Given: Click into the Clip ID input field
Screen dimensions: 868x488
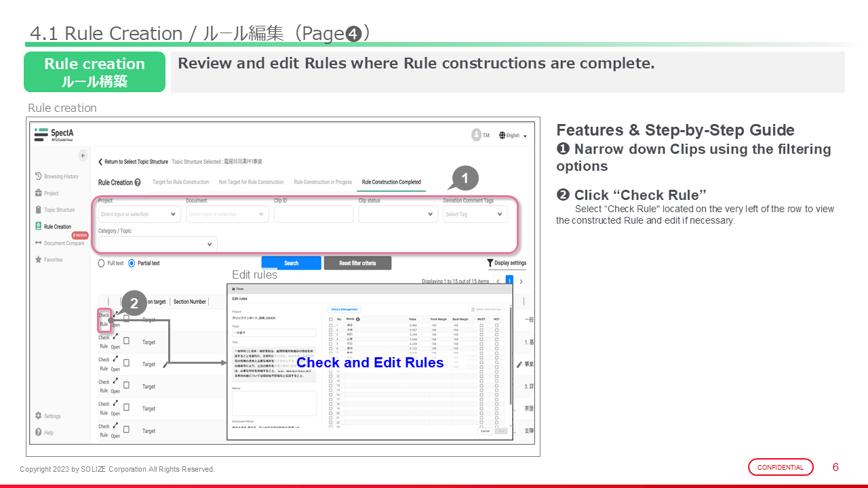Looking at the screenshot, I should 313,214.
